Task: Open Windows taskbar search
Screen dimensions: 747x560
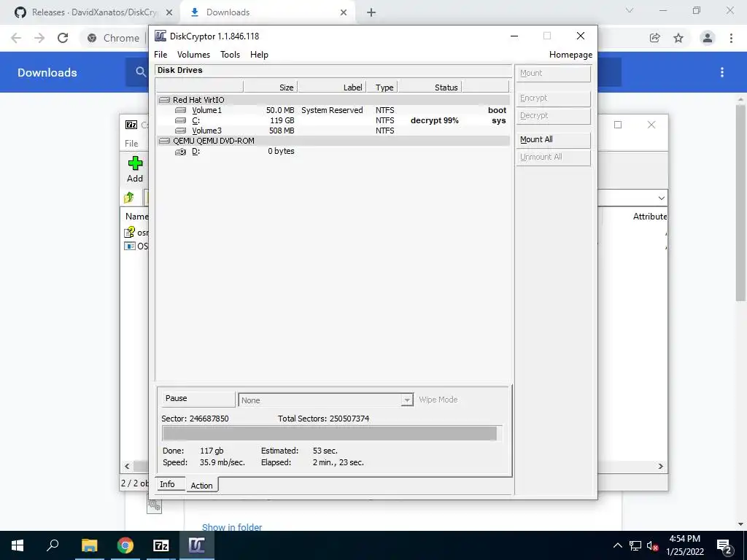Action: pyautogui.click(x=53, y=545)
